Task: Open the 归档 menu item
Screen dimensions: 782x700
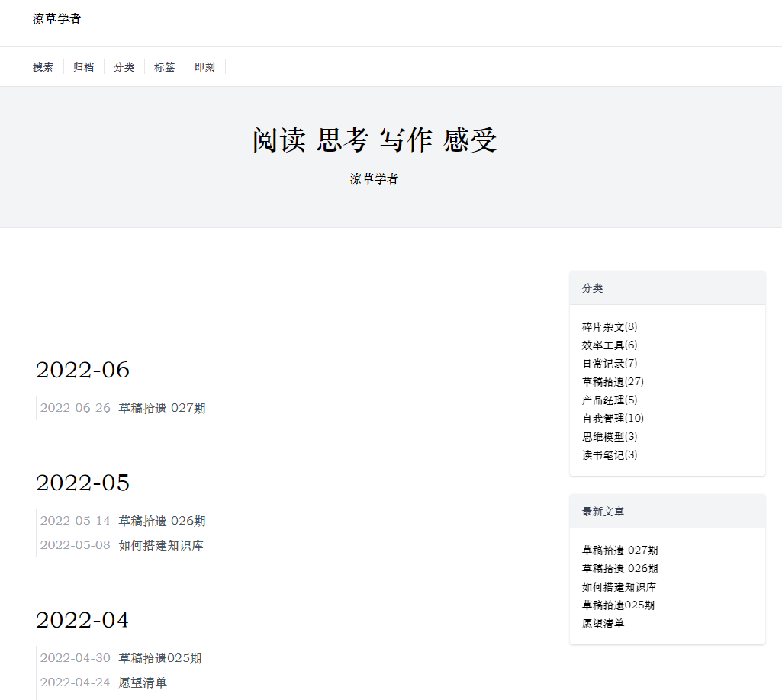Action: [x=83, y=67]
